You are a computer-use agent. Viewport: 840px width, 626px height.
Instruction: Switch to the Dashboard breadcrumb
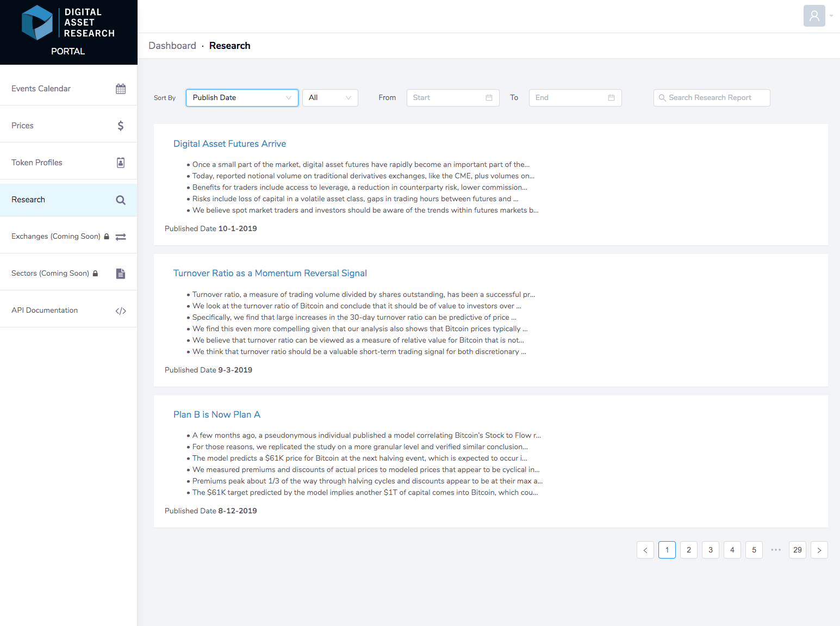click(x=172, y=46)
